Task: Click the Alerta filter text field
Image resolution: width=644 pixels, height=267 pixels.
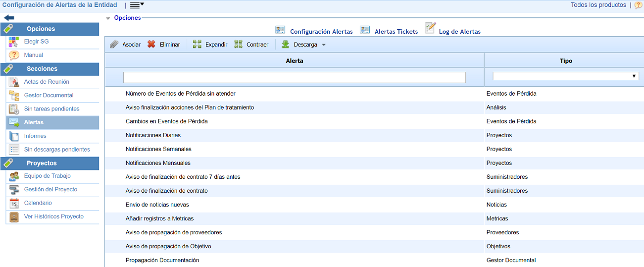Action: 294,77
